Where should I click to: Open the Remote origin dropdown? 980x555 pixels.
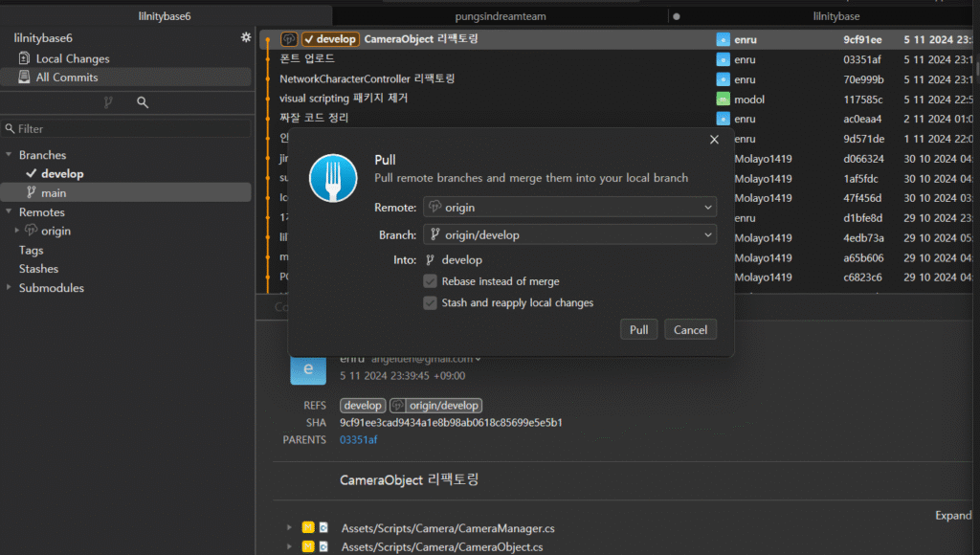pos(569,208)
